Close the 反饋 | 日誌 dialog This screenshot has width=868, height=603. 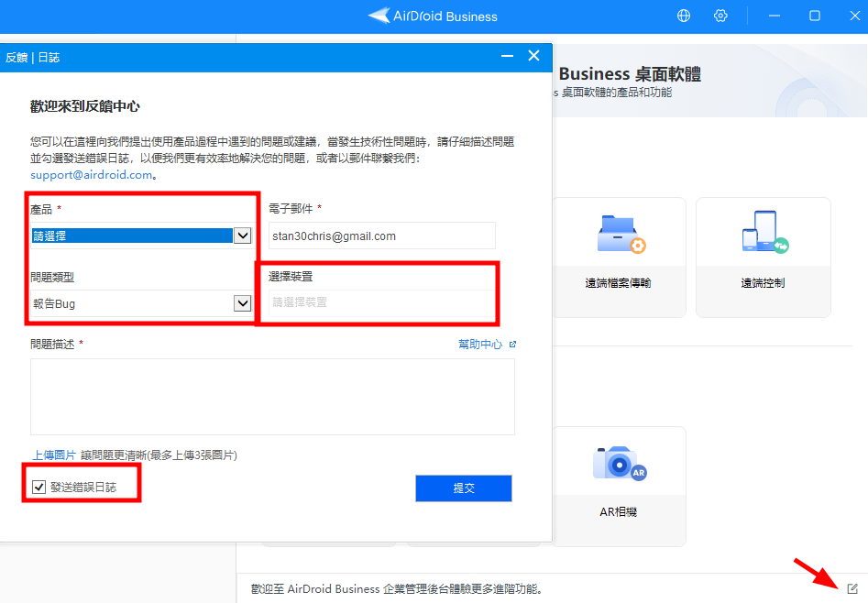coord(533,55)
